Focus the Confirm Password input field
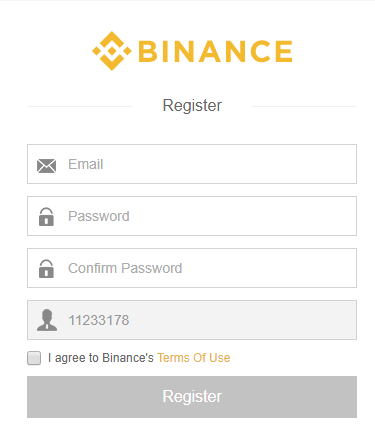 (x=192, y=268)
